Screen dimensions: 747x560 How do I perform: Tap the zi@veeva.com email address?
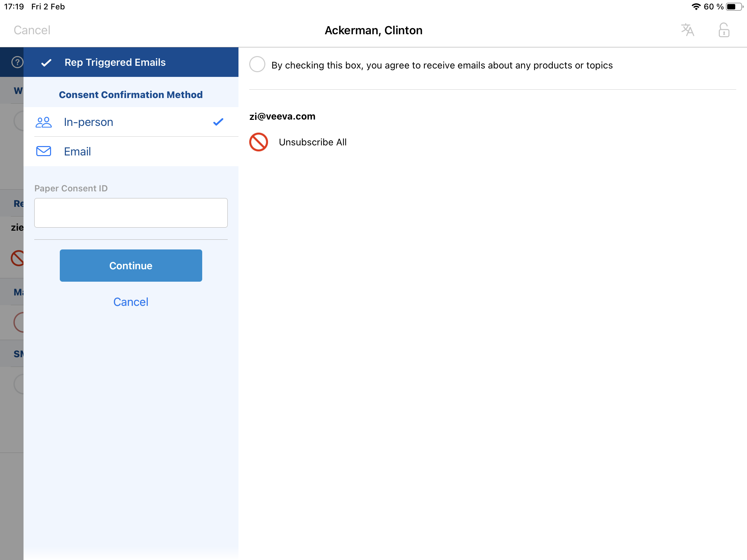282,116
